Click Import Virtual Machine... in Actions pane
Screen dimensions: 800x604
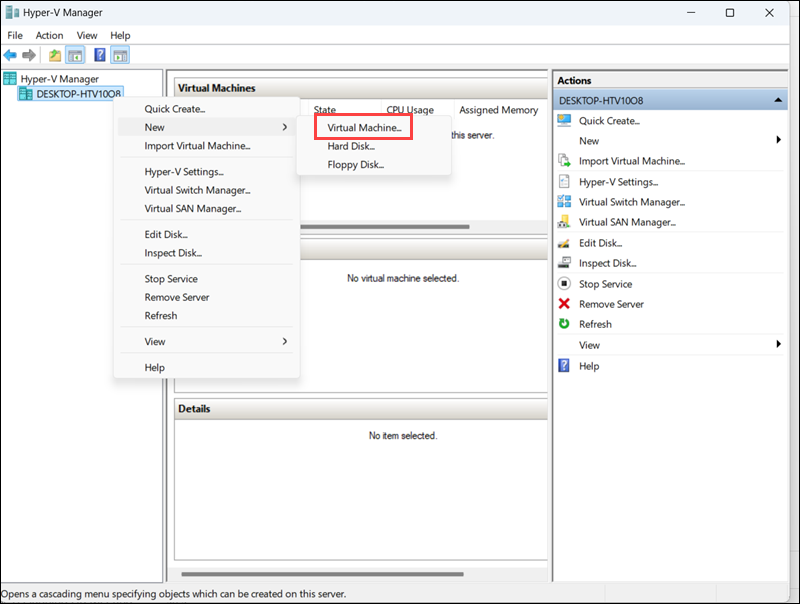point(632,161)
